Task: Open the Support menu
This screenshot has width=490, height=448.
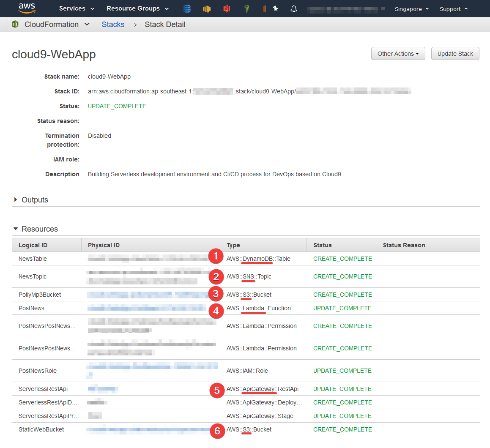Action: click(454, 9)
